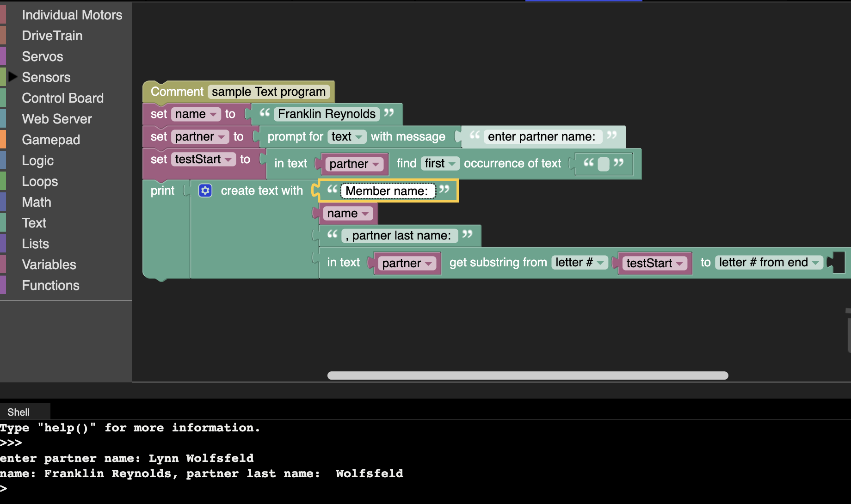851x504 pixels.
Task: Edit the 'Member name:' text field
Action: pos(387,191)
